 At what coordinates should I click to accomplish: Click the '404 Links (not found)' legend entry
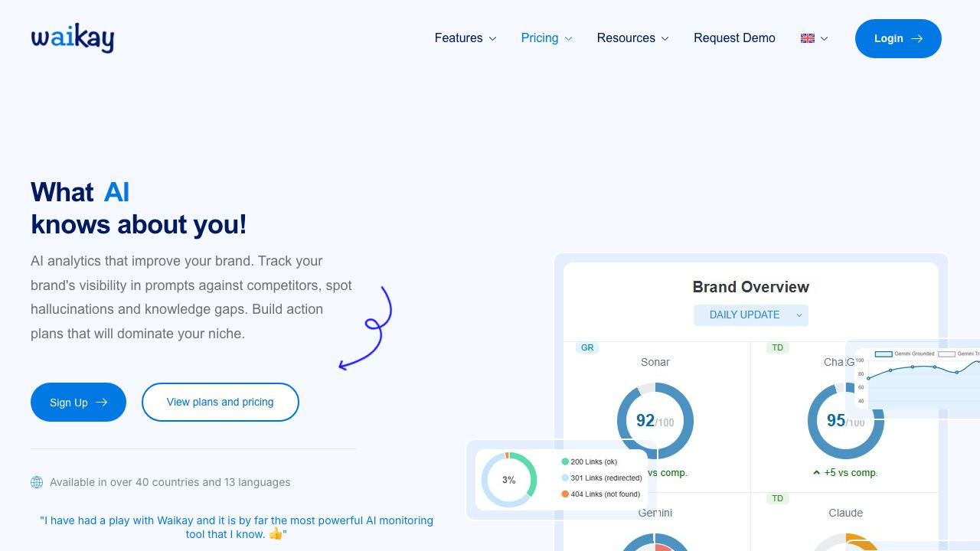point(601,494)
